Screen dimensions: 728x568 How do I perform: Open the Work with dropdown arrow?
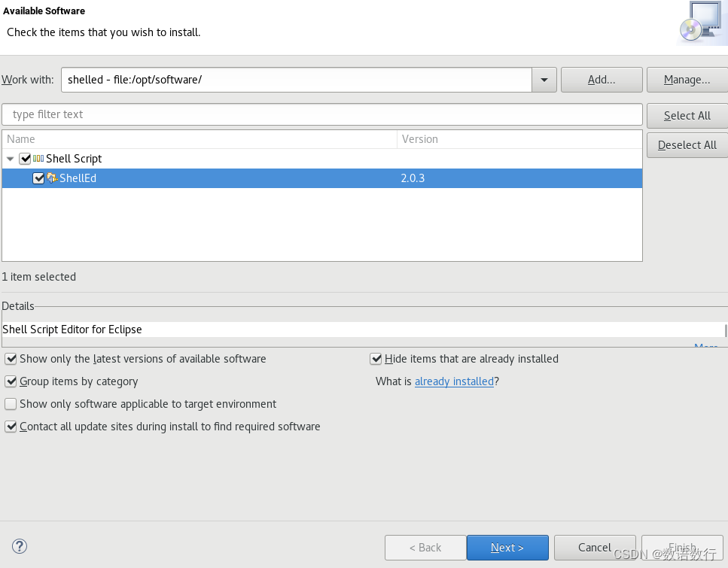point(544,80)
